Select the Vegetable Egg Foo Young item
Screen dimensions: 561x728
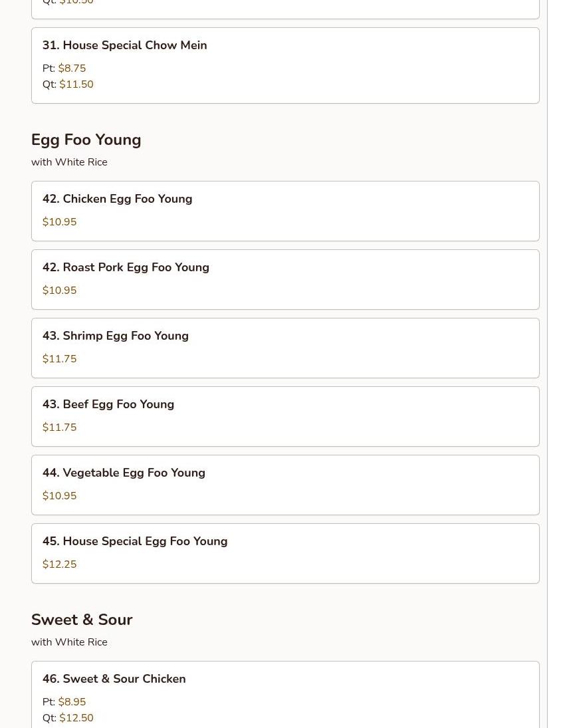pos(124,473)
